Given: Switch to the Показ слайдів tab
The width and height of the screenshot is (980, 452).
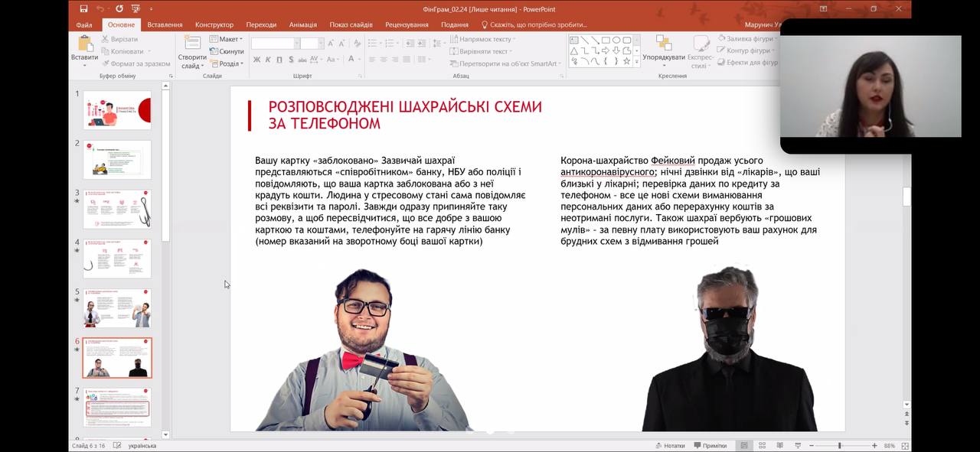Looking at the screenshot, I should (x=351, y=24).
